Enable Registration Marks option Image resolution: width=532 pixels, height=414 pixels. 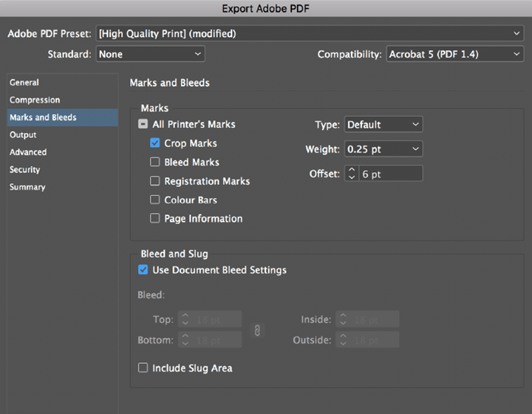click(x=155, y=181)
